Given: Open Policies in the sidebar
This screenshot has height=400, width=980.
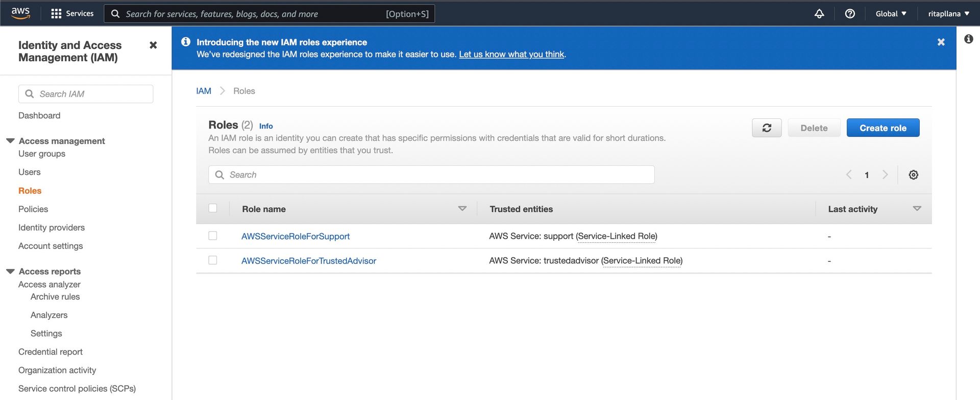Looking at the screenshot, I should tap(33, 209).
